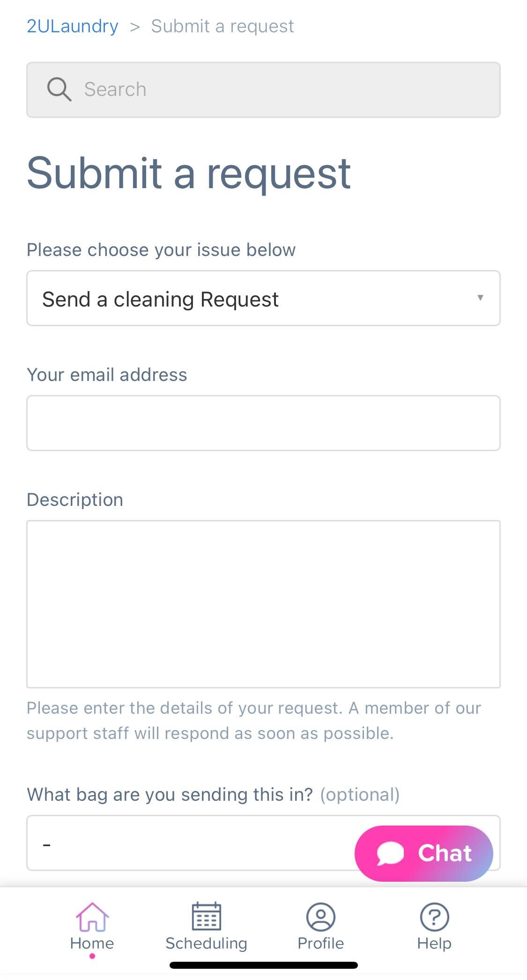Switch to the Profile tab label

coord(320,943)
